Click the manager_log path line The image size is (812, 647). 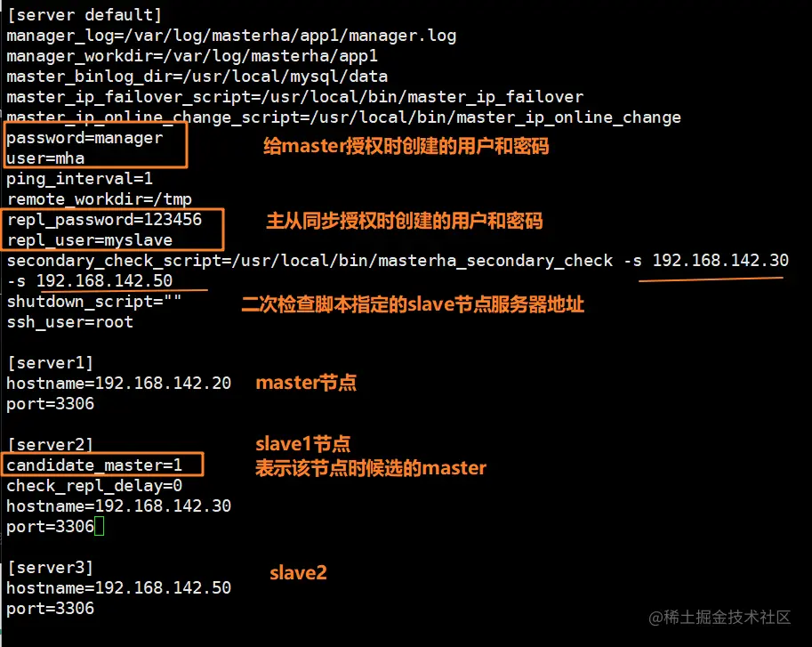pos(231,36)
